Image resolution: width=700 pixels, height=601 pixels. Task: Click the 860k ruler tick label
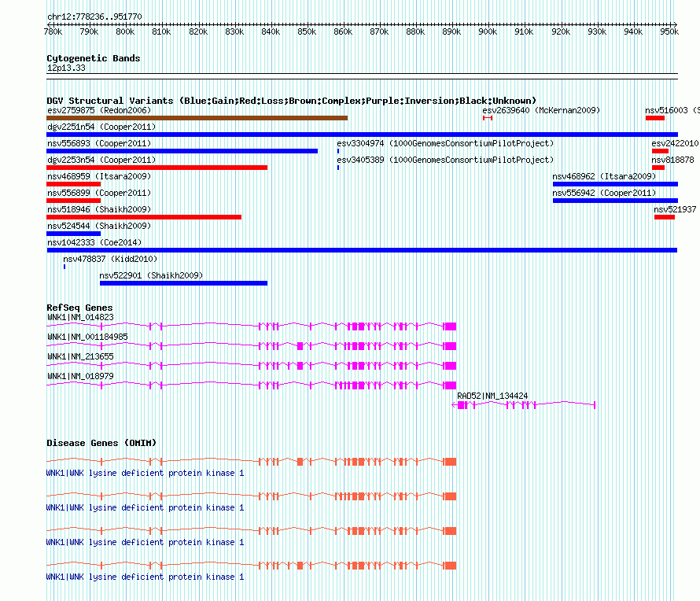point(343,32)
